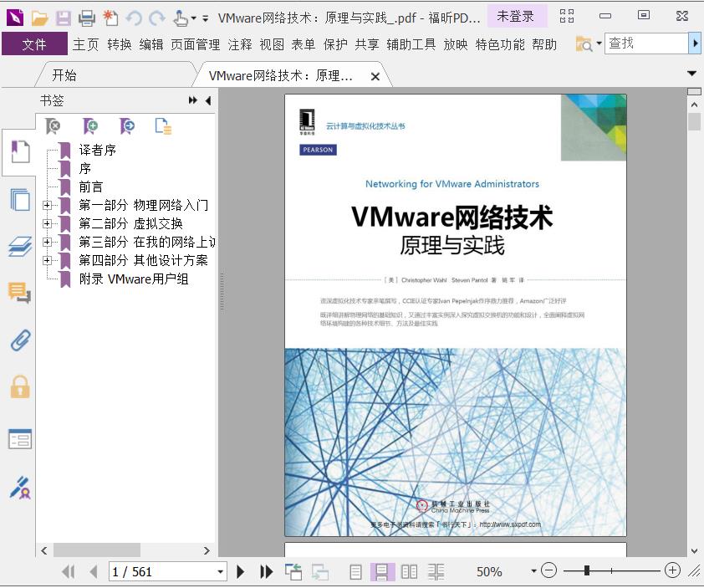
Task: Click the add new bookmark icon
Action: coord(89,126)
